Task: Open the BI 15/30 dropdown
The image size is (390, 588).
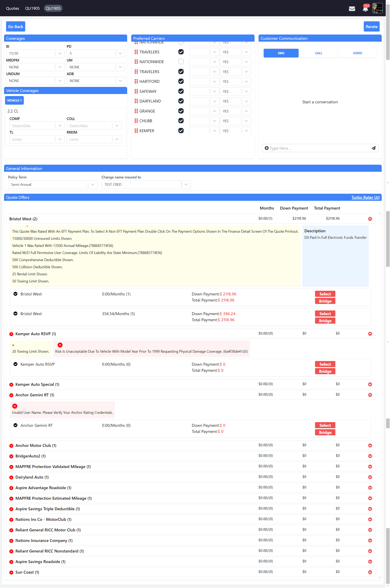Action: tap(35, 53)
